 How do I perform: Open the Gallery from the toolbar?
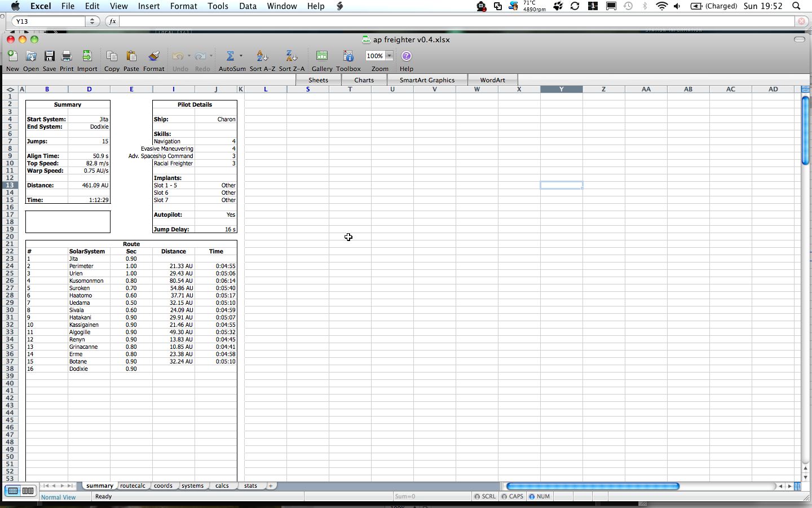coord(322,56)
